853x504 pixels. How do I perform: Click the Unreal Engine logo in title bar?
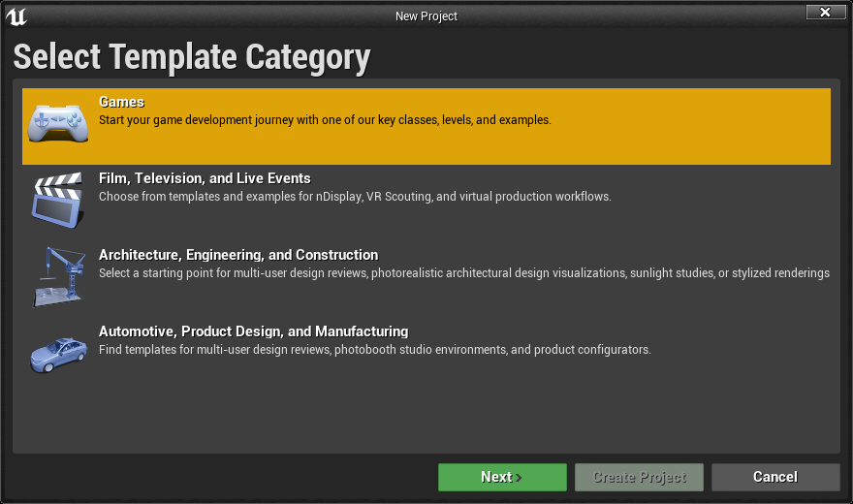(16, 16)
